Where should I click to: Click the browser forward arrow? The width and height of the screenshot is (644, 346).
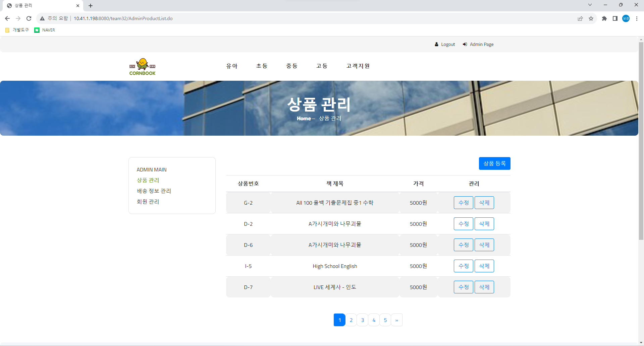[18, 18]
